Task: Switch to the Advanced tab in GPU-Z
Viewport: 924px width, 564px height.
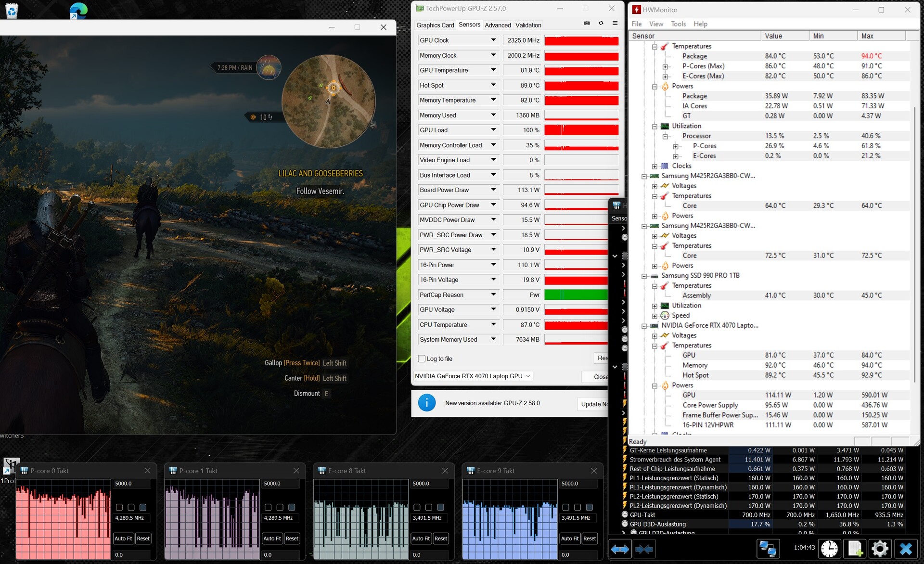Action: [498, 25]
